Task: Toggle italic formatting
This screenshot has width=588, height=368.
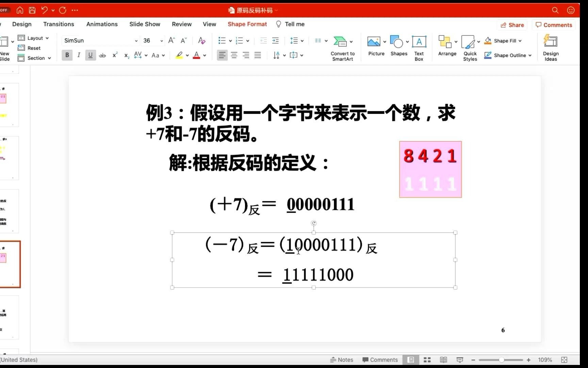Action: coord(79,55)
